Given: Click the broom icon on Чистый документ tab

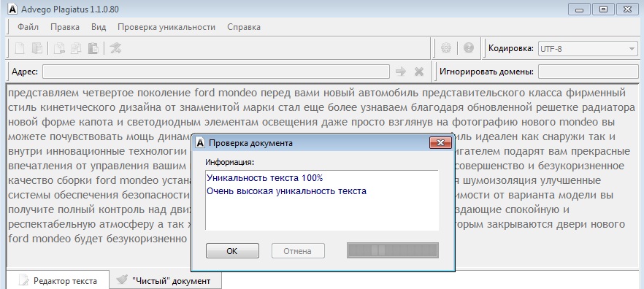Looking at the screenshot, I should [122, 280].
